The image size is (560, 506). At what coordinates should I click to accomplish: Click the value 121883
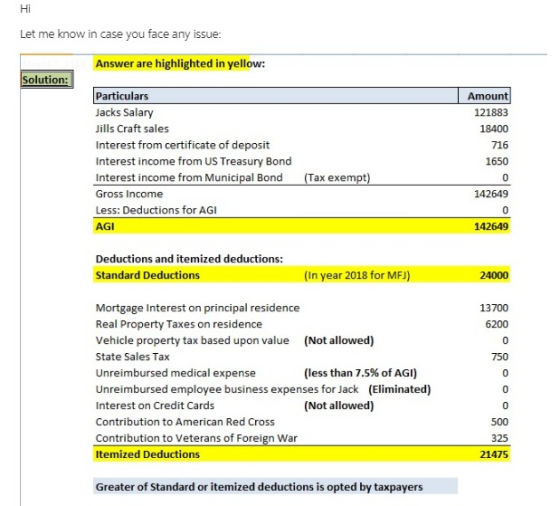(x=491, y=112)
